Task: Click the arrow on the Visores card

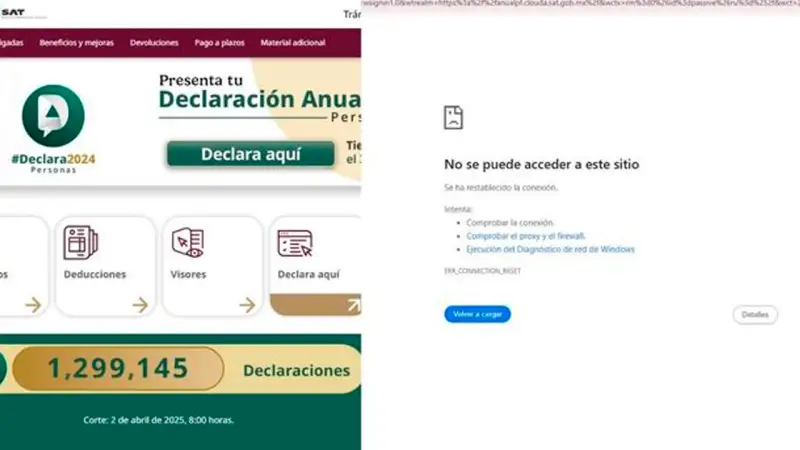Action: [x=247, y=305]
